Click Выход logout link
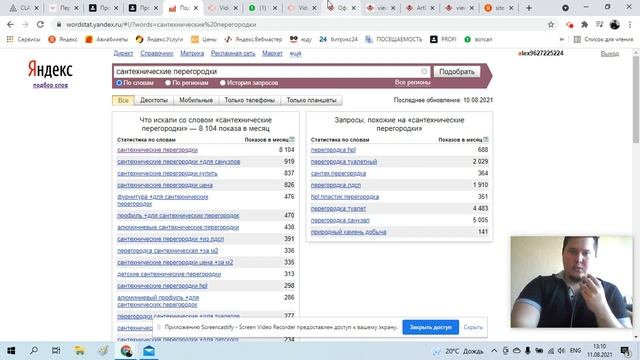 (610, 53)
